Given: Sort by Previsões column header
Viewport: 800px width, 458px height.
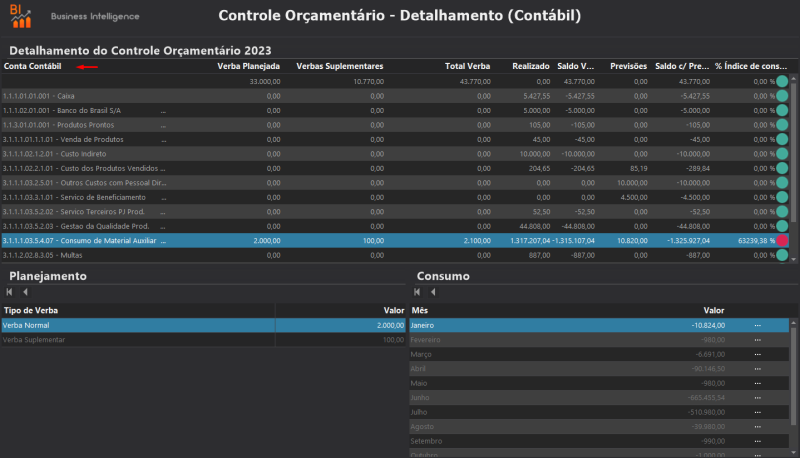Looking at the screenshot, I should pyautogui.click(x=629, y=66).
